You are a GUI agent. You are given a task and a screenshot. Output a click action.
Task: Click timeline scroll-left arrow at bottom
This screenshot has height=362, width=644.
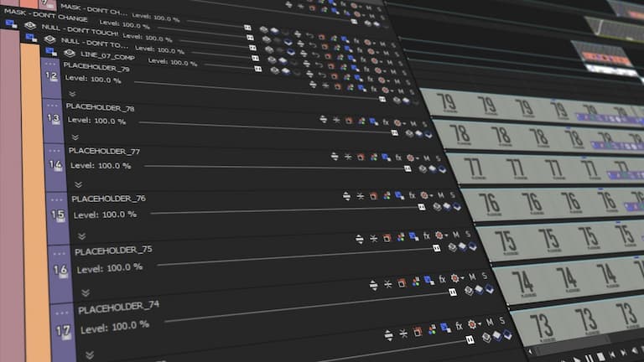tap(530, 351)
